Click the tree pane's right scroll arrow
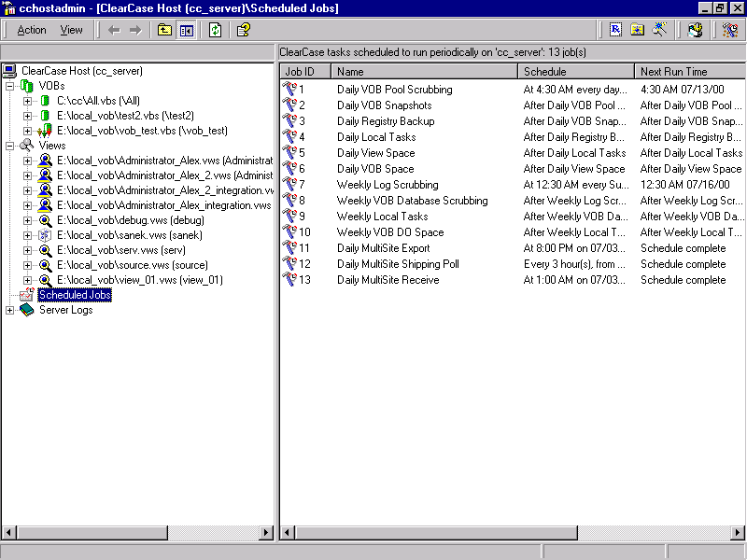This screenshot has width=747, height=560. point(266,532)
